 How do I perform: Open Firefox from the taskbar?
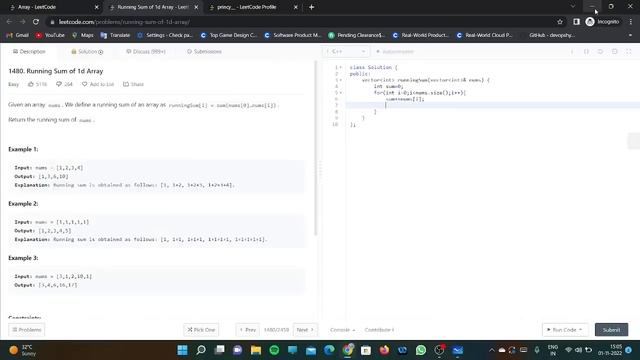(384, 350)
